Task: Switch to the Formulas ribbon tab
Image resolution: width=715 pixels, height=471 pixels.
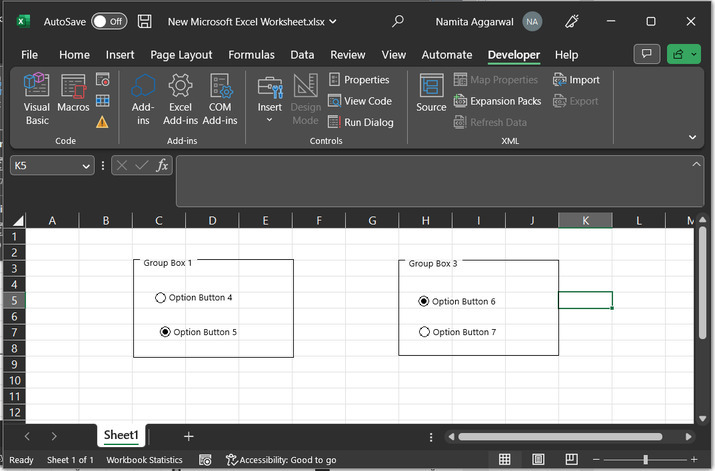Action: click(251, 55)
